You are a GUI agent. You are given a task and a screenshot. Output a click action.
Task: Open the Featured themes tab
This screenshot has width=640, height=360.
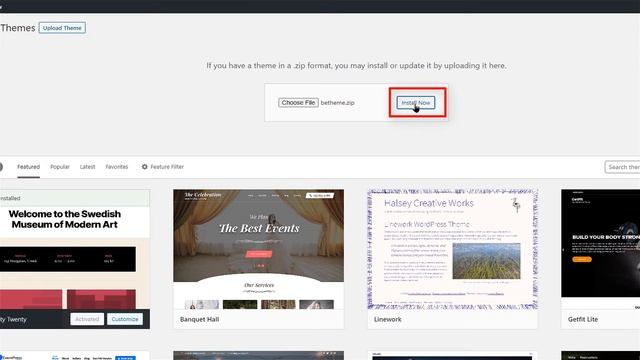click(29, 167)
